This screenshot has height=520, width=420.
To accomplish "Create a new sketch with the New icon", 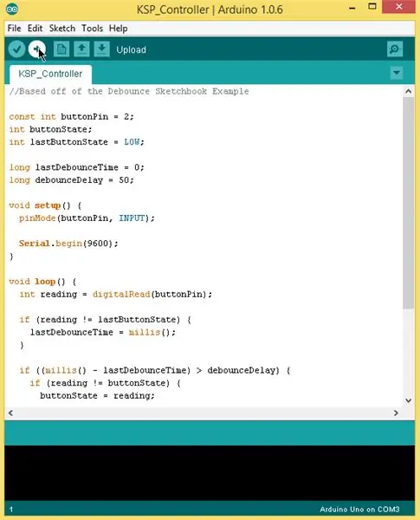I will click(x=61, y=49).
